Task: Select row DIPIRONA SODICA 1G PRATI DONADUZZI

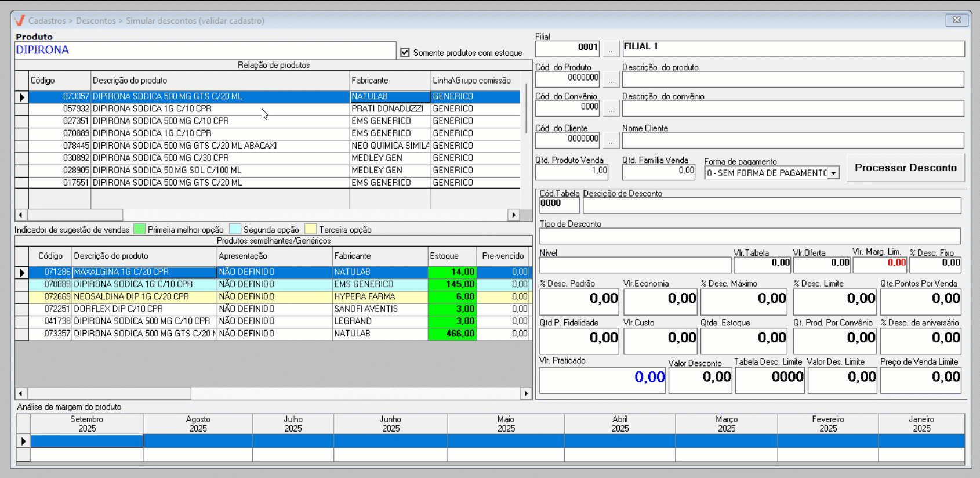Action: click(x=219, y=108)
